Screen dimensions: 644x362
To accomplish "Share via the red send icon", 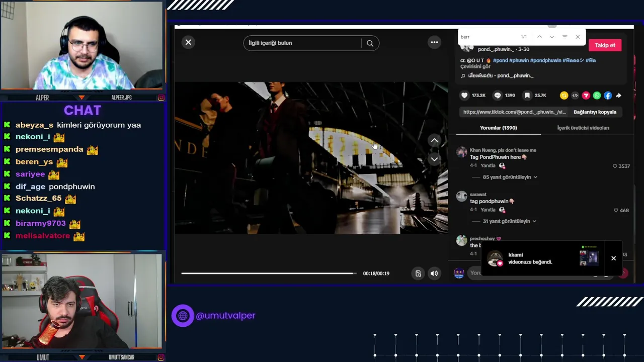I will [586, 96].
